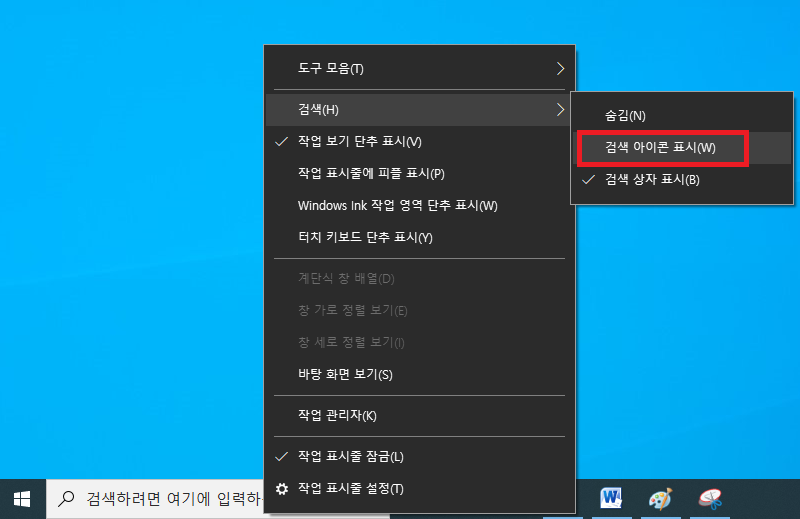The image size is (800, 519).
Task: Click the disabled 창 가로 정렬 보기(E) item
Action: tap(419, 310)
